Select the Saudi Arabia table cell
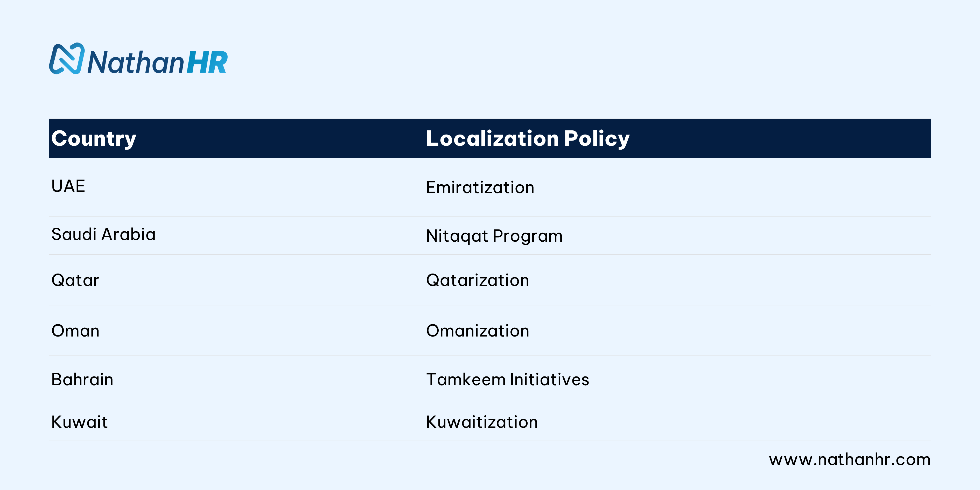The width and height of the screenshot is (980, 490). tap(236, 235)
